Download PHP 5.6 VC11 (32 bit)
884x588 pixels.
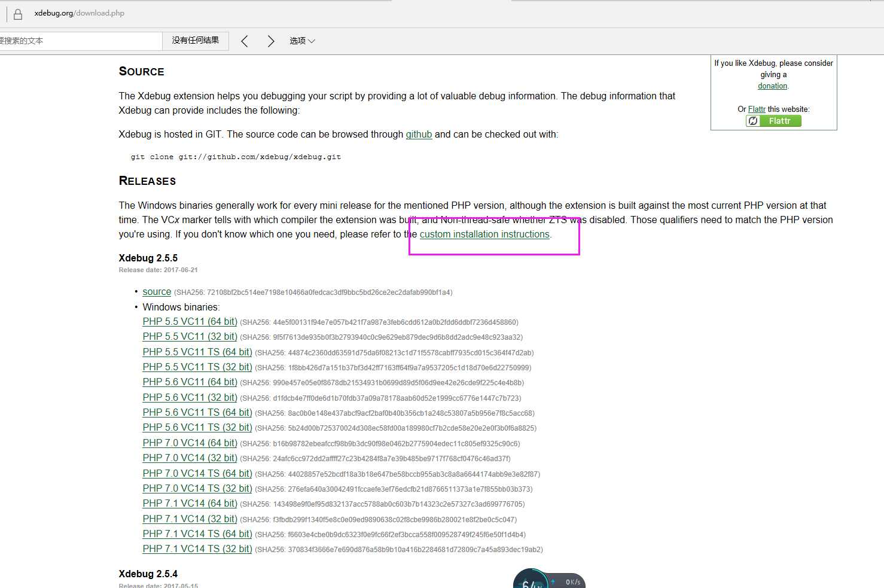(190, 397)
